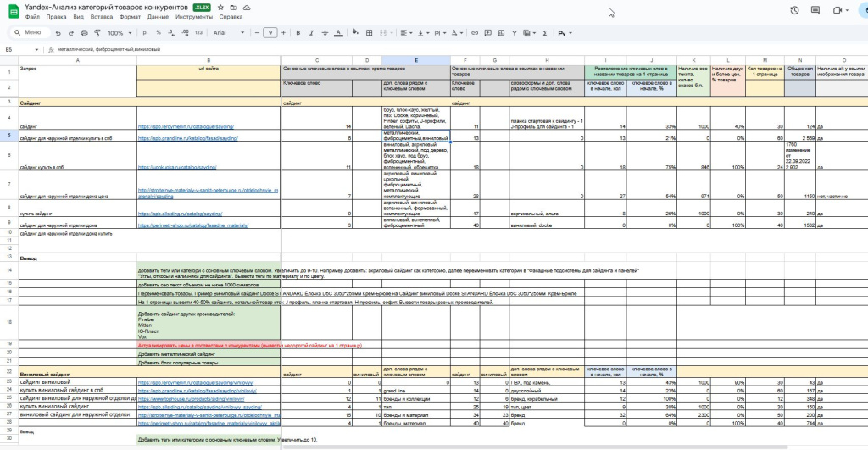Open version history clock icon
The image size is (868, 450).
[794, 10]
